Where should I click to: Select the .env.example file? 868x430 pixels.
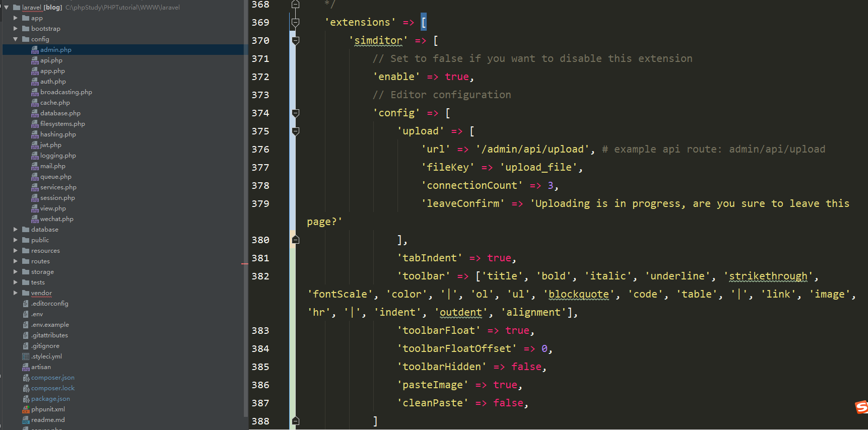[50, 324]
